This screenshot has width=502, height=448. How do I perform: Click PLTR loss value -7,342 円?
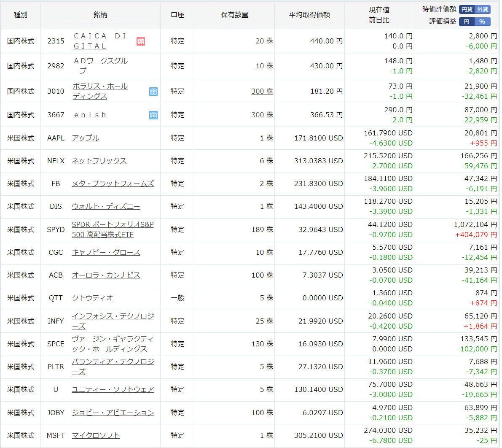pos(481,372)
